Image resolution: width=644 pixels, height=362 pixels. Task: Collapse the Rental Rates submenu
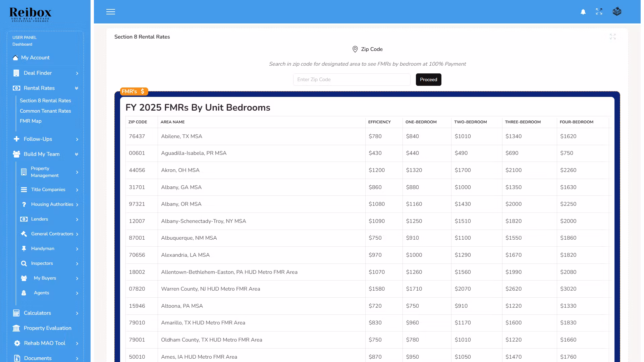point(76,88)
